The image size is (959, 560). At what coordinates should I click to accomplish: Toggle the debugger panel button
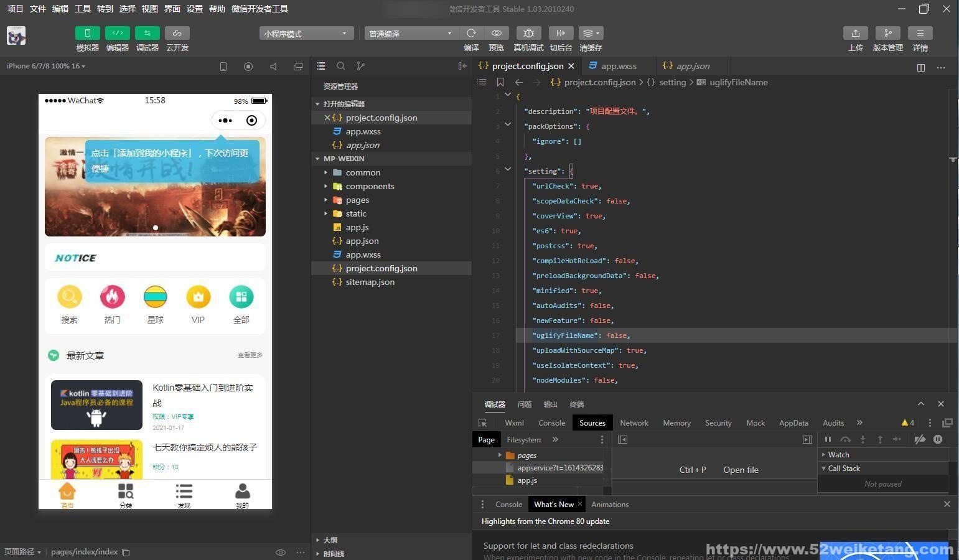tap(147, 33)
